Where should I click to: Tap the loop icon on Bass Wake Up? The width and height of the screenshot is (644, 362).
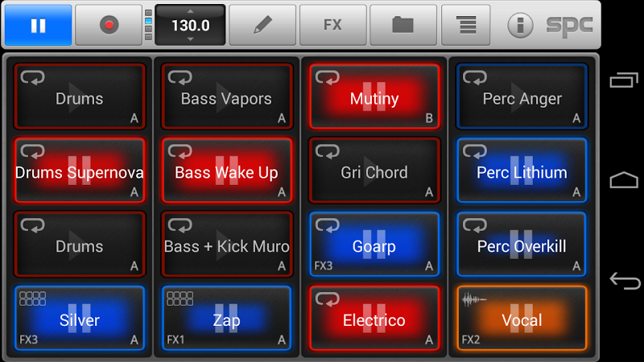click(x=180, y=151)
